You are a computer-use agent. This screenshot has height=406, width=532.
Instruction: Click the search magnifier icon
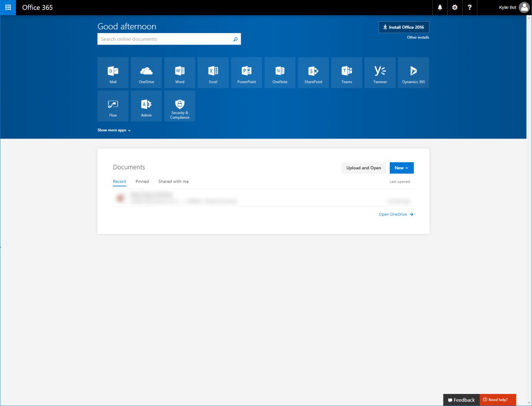[235, 39]
